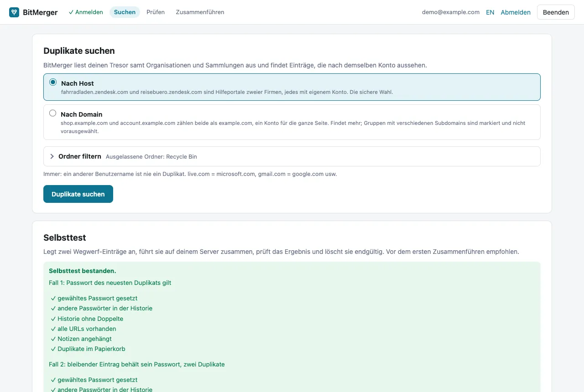The image size is (584, 392).
Task: Click the BitMerger logo icon
Action: coord(14,12)
